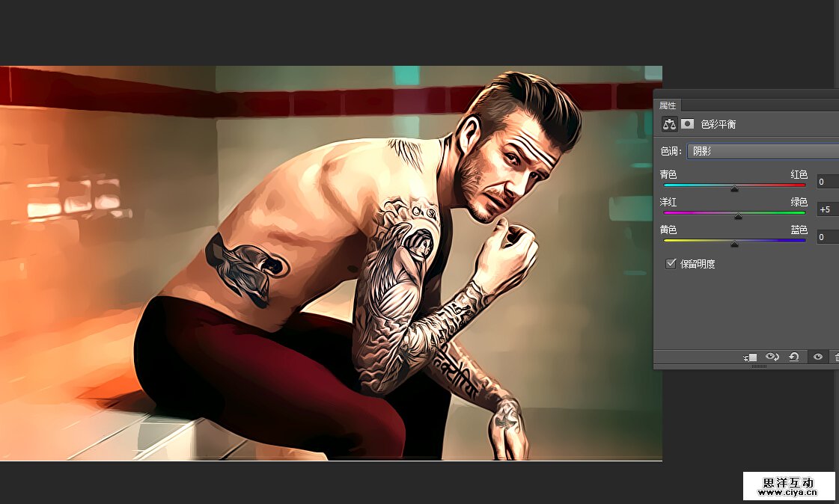Uncheck the 保留明度 checkbox

click(x=671, y=264)
